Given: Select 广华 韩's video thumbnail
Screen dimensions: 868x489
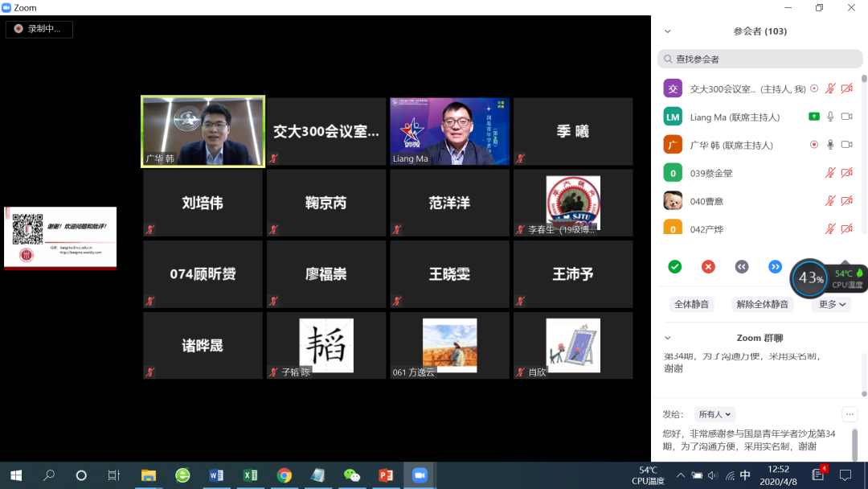Looking at the screenshot, I should tap(203, 131).
